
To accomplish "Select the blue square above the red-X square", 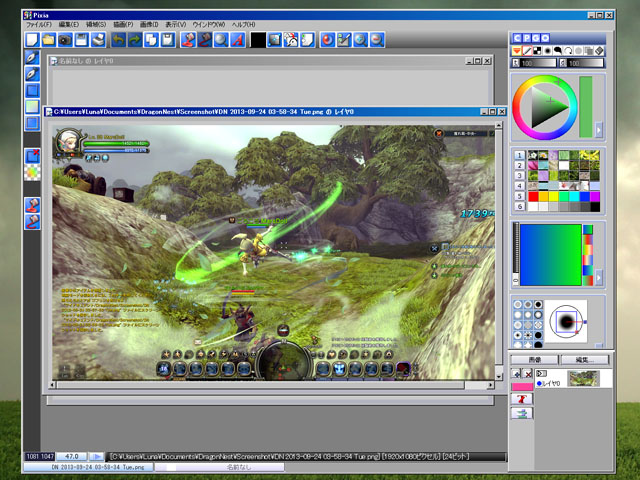I will click(32, 123).
